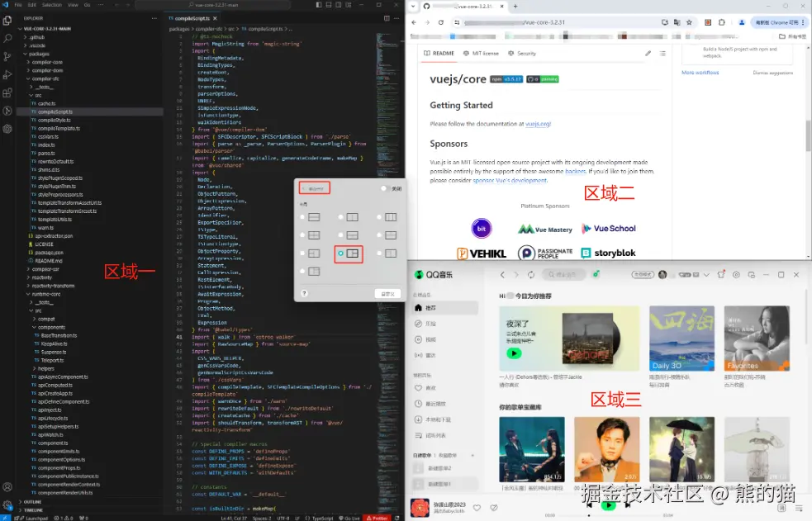Expand OUTLINE section in VS Code sidebar
The width and height of the screenshot is (812, 521).
(31, 502)
